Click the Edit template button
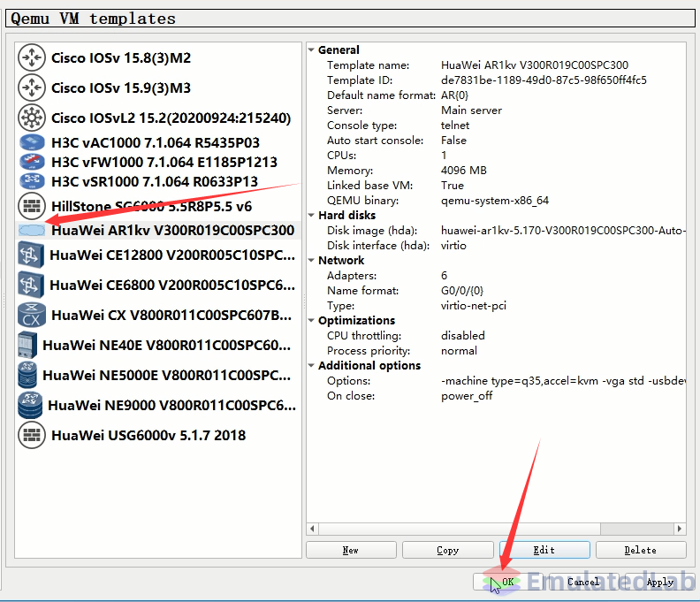 coord(544,550)
